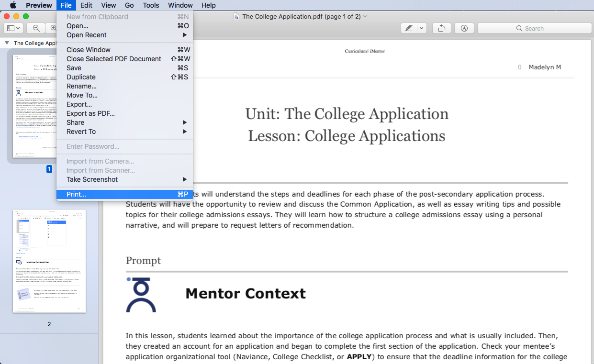Expand the Share submenu
The image size is (594, 364).
[124, 122]
